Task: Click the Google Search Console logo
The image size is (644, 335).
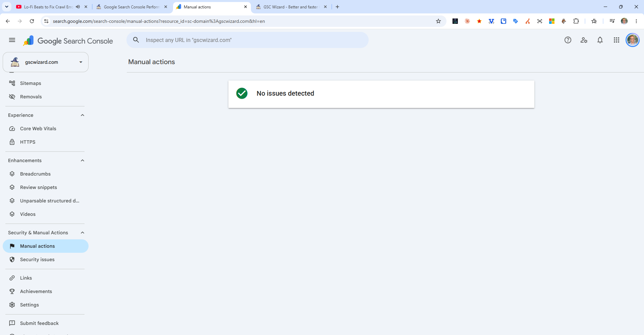Action: 68,41
